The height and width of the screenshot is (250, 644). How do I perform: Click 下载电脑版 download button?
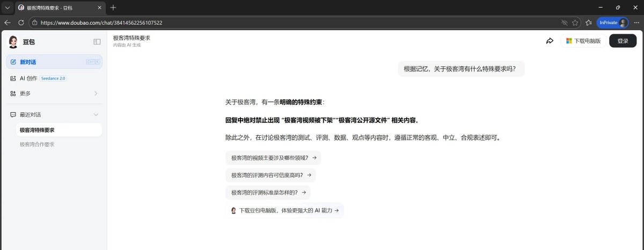click(583, 41)
